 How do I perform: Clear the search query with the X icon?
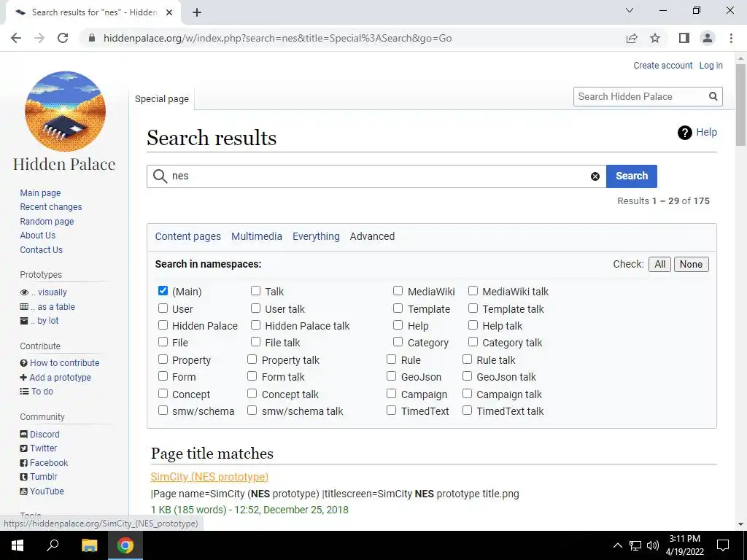(595, 176)
